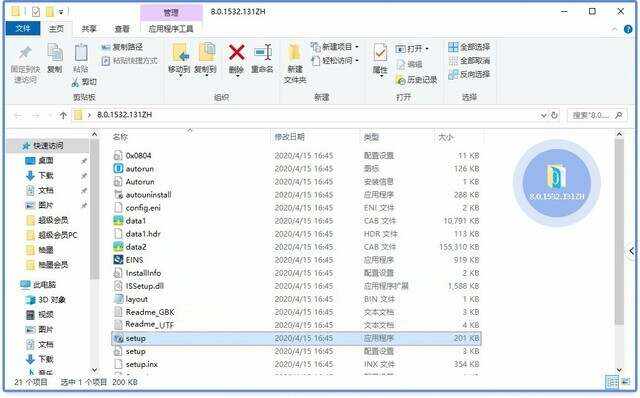Select the setup.inx file
The image size is (640, 398).
click(142, 364)
